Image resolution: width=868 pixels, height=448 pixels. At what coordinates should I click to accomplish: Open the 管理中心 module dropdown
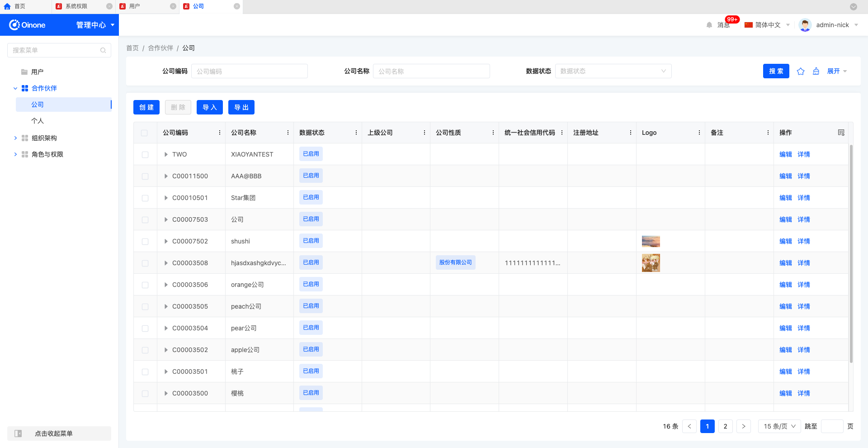95,25
